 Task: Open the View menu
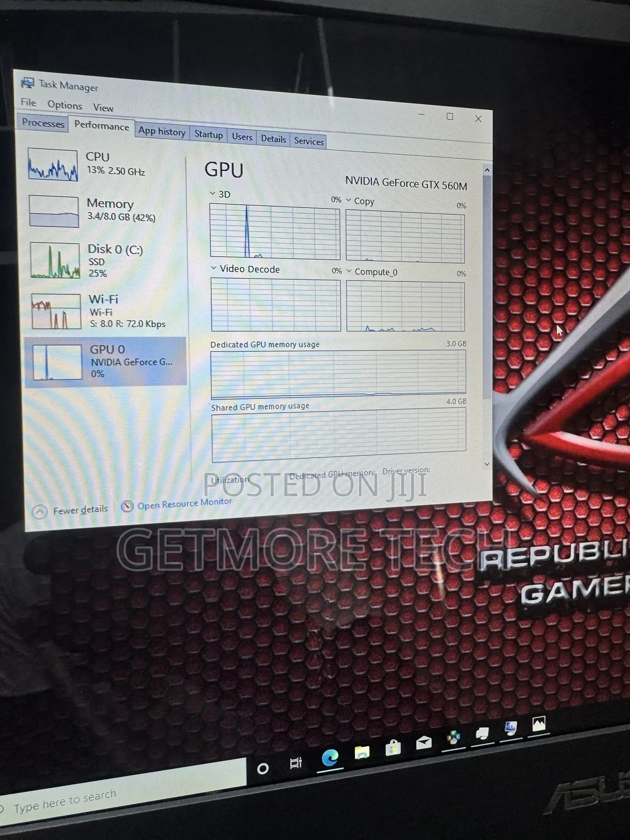click(103, 107)
